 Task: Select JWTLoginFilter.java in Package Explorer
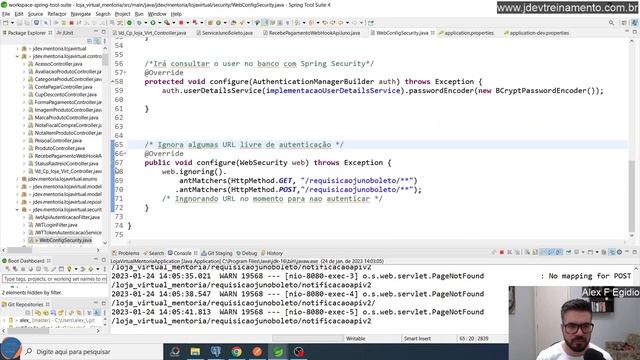(x=56, y=225)
